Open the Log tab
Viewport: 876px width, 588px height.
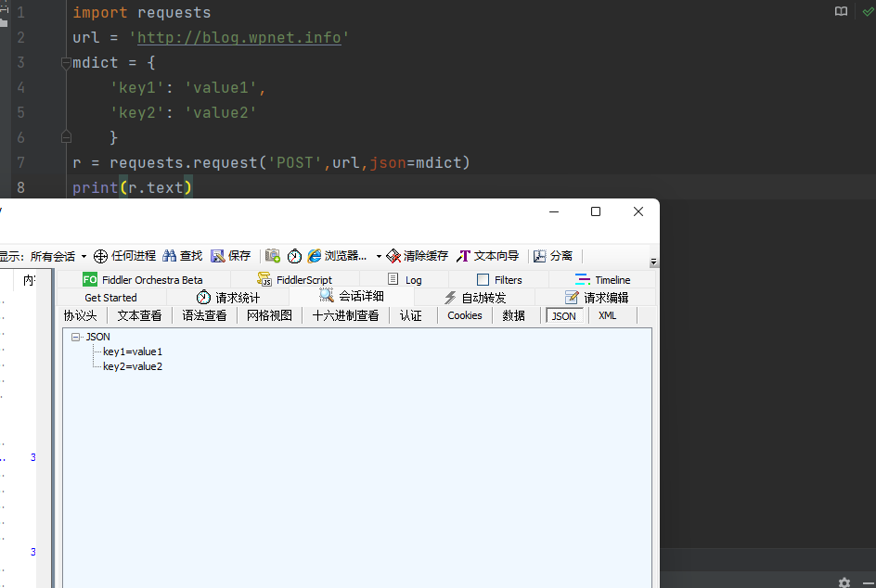point(405,280)
